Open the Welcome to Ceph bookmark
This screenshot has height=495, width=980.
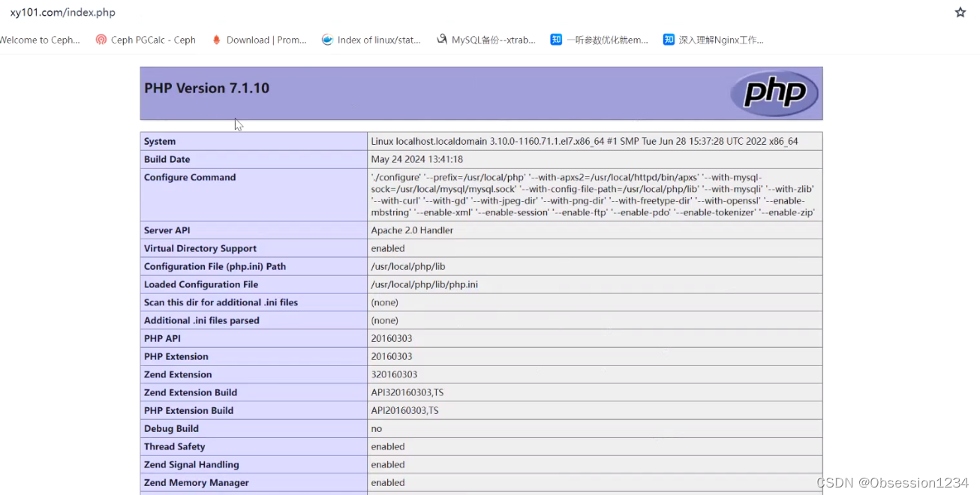point(40,40)
